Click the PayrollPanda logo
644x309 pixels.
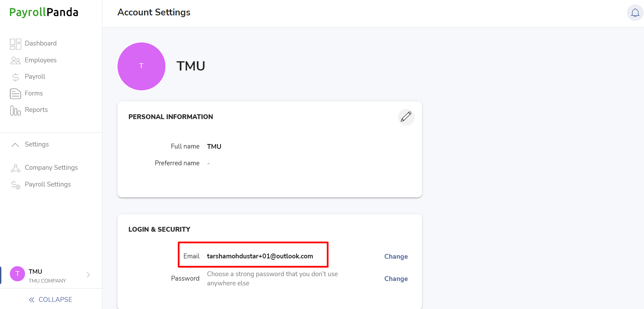coord(44,13)
